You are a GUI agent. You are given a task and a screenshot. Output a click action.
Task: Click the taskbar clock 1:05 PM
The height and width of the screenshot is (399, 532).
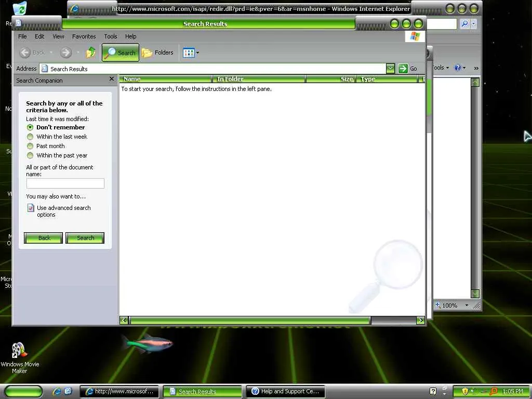click(x=513, y=391)
